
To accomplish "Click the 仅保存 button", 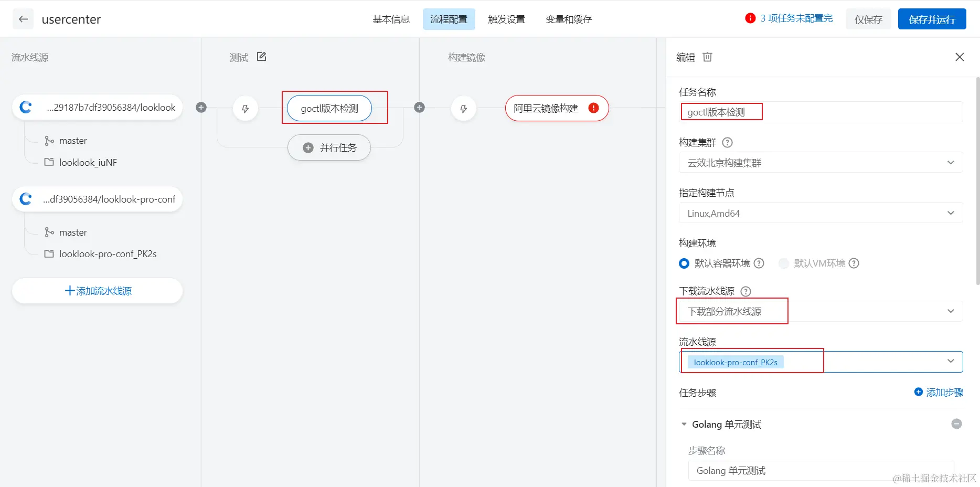I will click(x=868, y=19).
